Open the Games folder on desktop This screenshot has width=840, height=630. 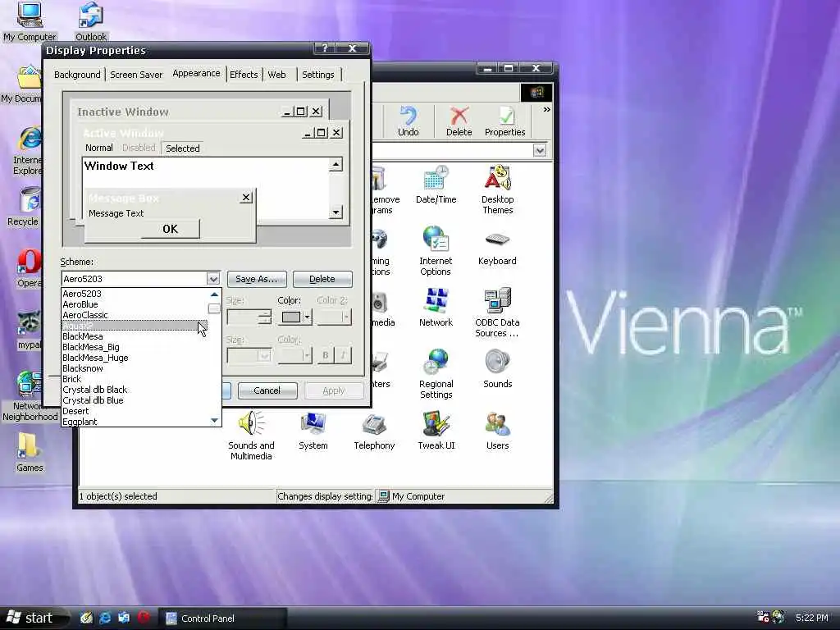click(x=29, y=453)
